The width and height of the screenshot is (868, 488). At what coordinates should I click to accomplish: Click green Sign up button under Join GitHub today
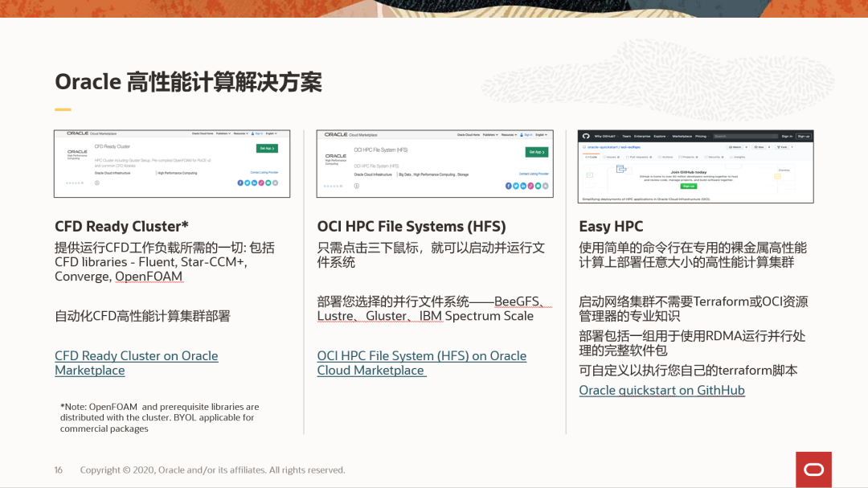(689, 187)
